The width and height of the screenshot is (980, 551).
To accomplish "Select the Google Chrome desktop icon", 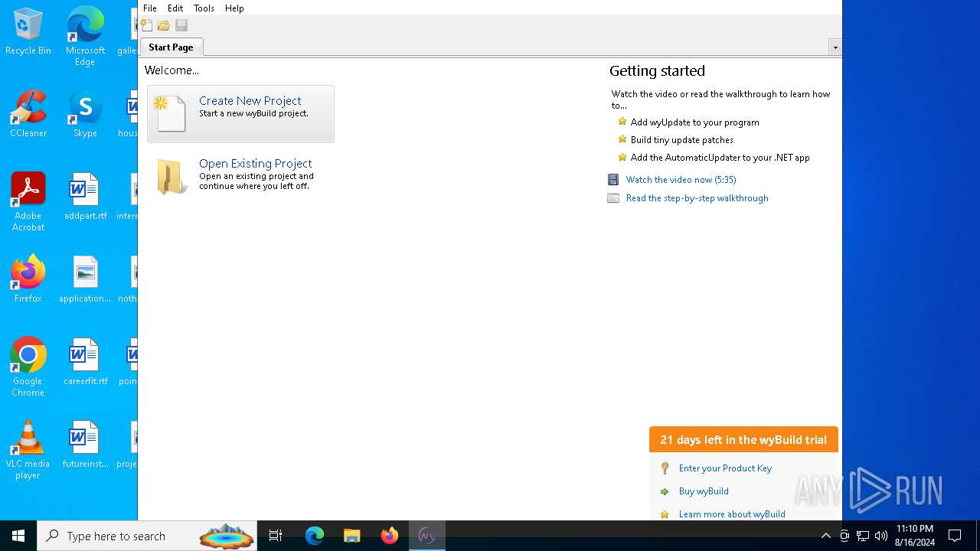I will pyautogui.click(x=28, y=367).
